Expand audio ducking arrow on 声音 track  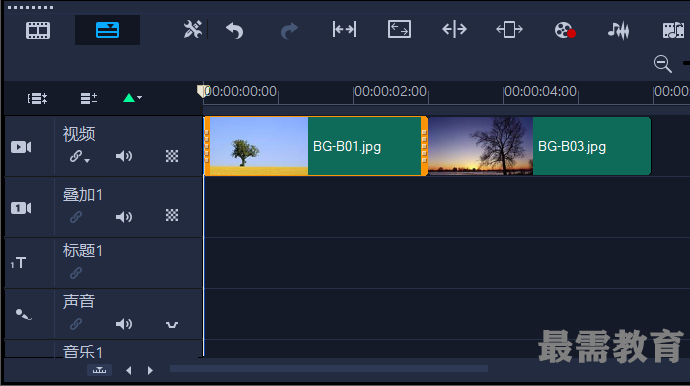point(172,325)
